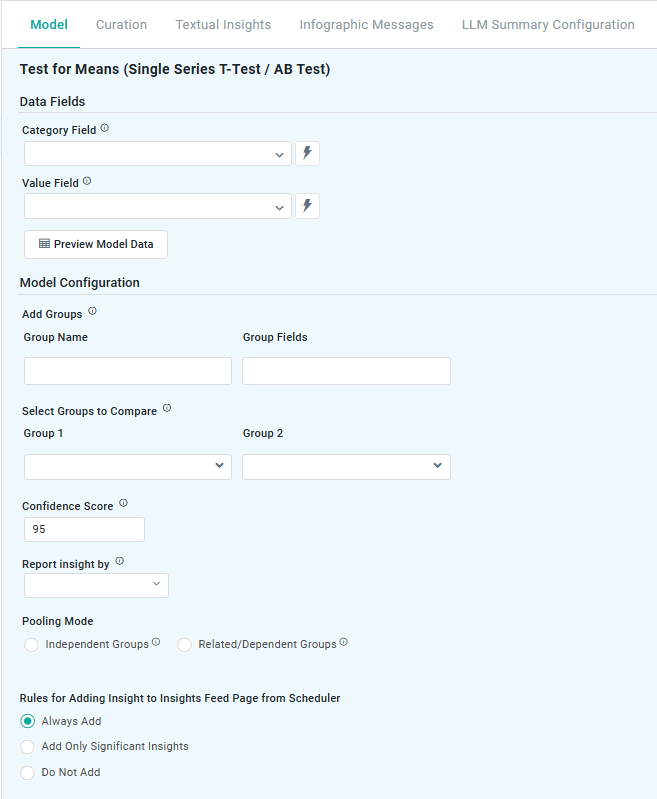Viewport: 657px width, 799px height.
Task: Expand the Group 1 dropdown
Action: 128,467
